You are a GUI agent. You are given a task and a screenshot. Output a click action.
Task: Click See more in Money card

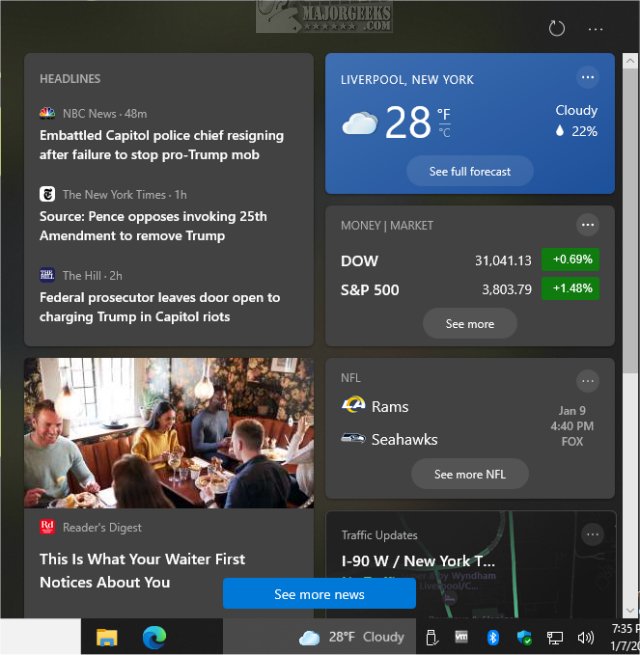tap(470, 323)
